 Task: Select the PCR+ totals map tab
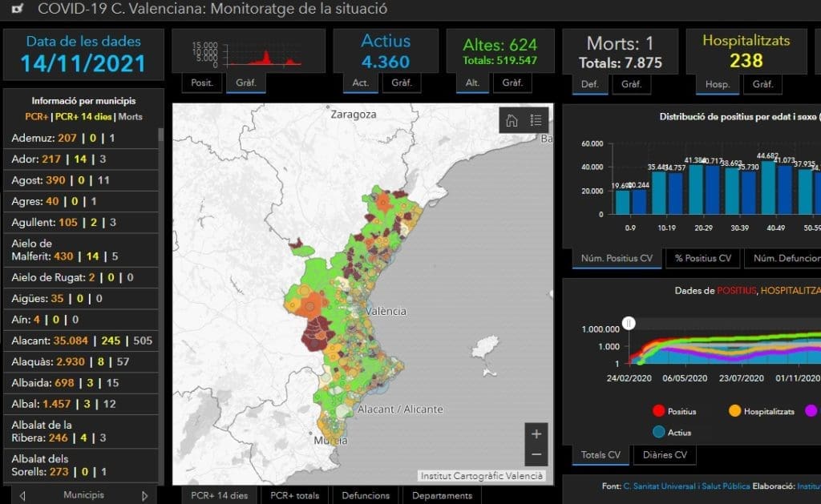coord(295,495)
